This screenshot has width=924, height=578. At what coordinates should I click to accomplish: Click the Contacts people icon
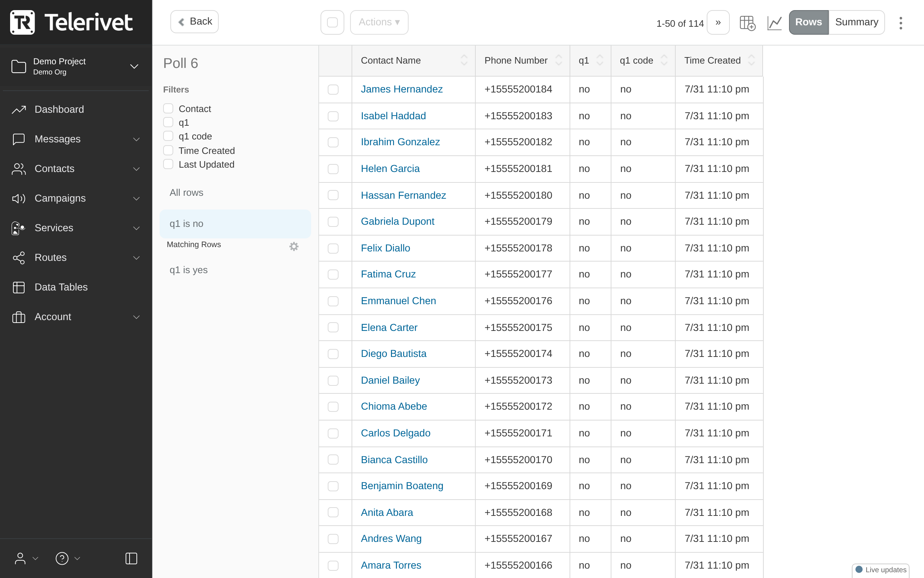tap(19, 169)
